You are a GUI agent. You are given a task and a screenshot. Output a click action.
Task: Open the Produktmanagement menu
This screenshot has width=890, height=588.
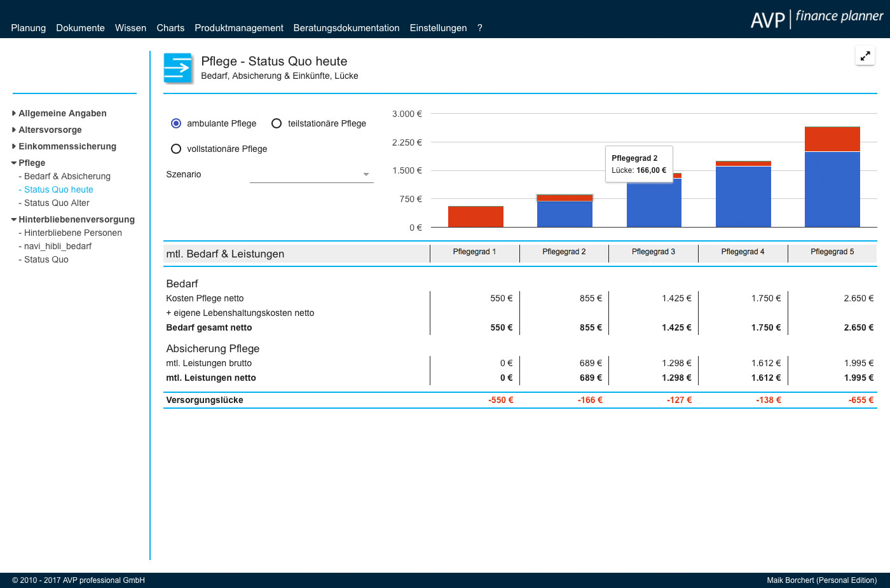point(239,28)
